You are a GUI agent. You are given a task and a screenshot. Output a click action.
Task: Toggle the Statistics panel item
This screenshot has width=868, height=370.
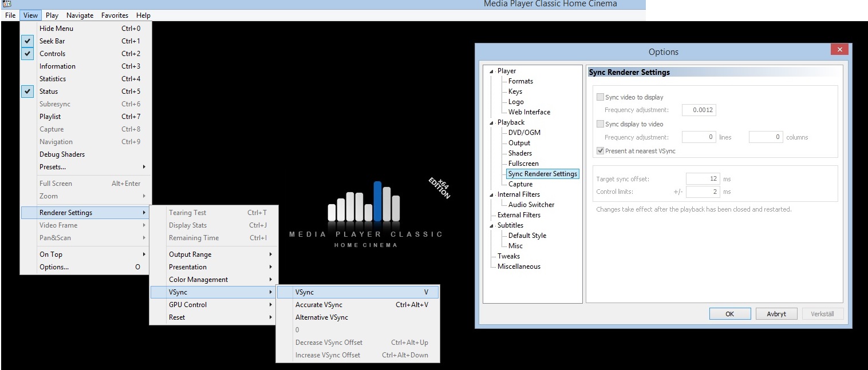coord(86,79)
